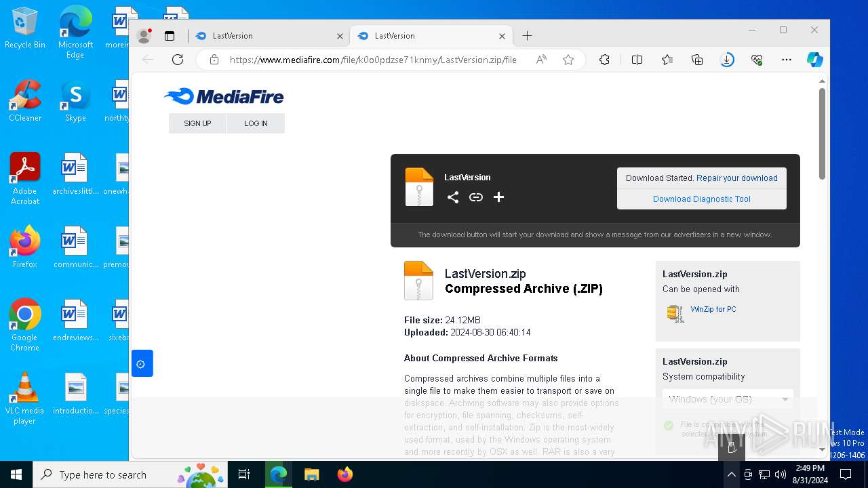This screenshot has width=868, height=488.
Task: Copy the LastVersion file link
Action: pyautogui.click(x=476, y=197)
